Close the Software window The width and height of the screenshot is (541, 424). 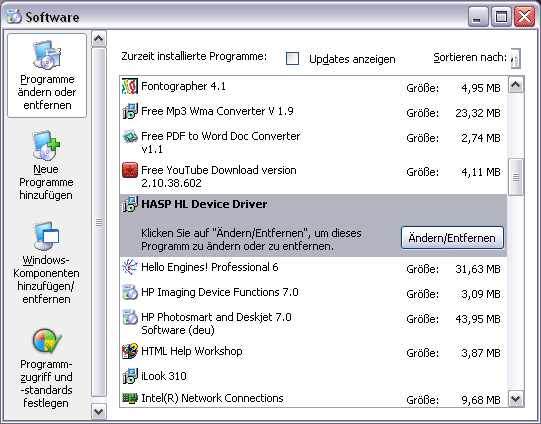[x=524, y=17]
